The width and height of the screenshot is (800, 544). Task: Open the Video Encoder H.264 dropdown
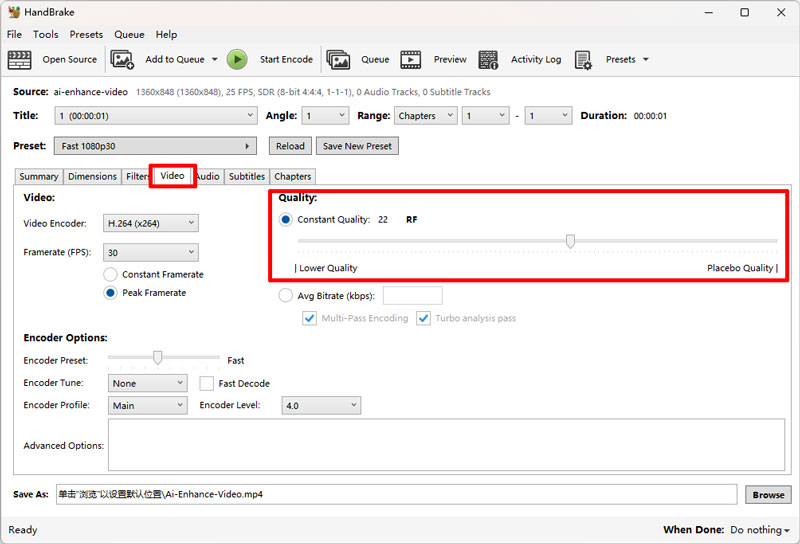(151, 223)
